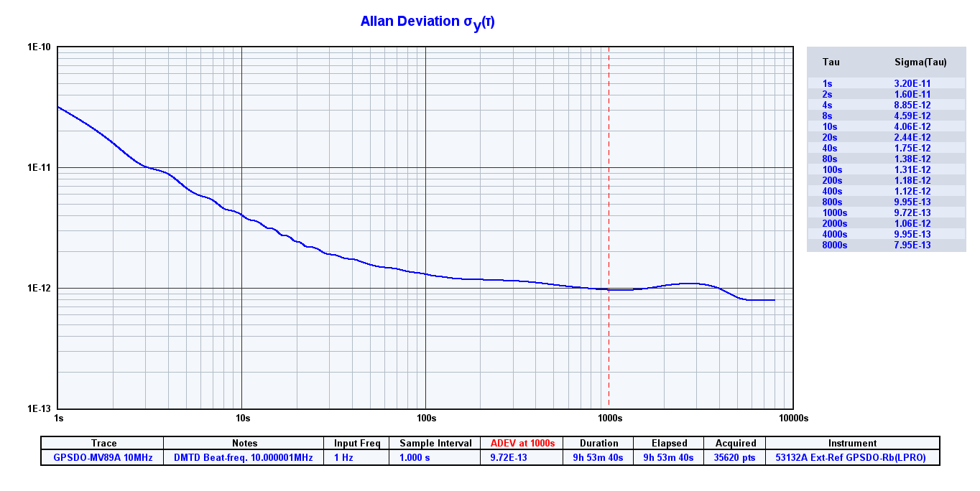Select the 800s row showing 9.95E-13

coord(886,202)
